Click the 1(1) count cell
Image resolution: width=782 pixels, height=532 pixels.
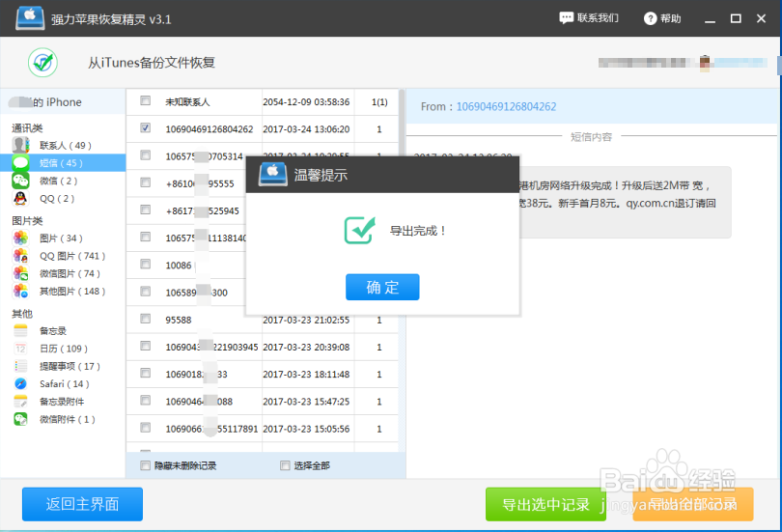click(379, 101)
